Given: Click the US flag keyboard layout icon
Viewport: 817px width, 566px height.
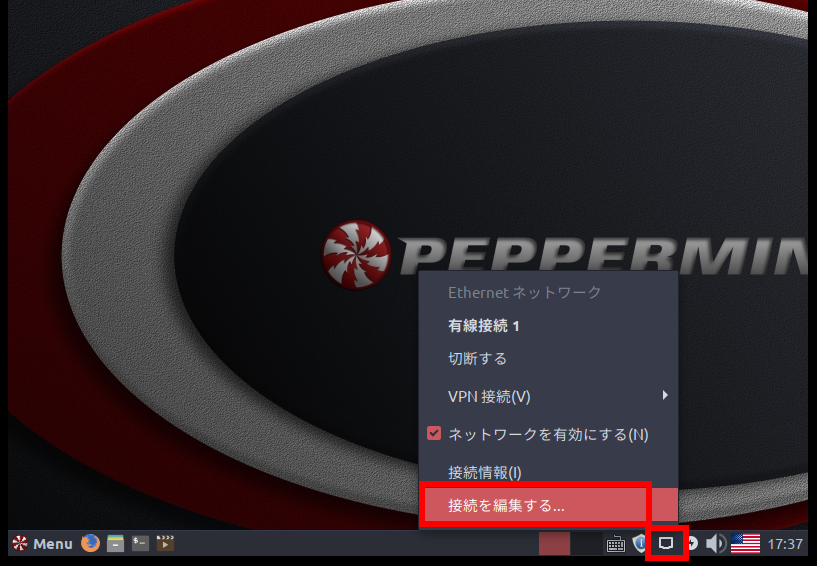Looking at the screenshot, I should (x=745, y=544).
